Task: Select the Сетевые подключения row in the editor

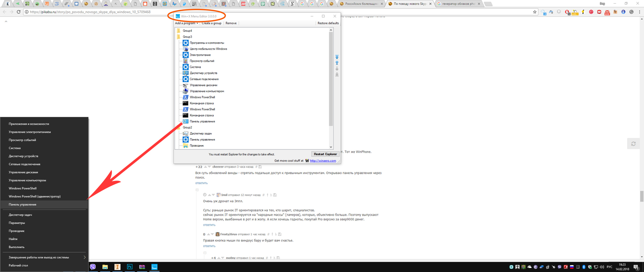Action: (204, 79)
